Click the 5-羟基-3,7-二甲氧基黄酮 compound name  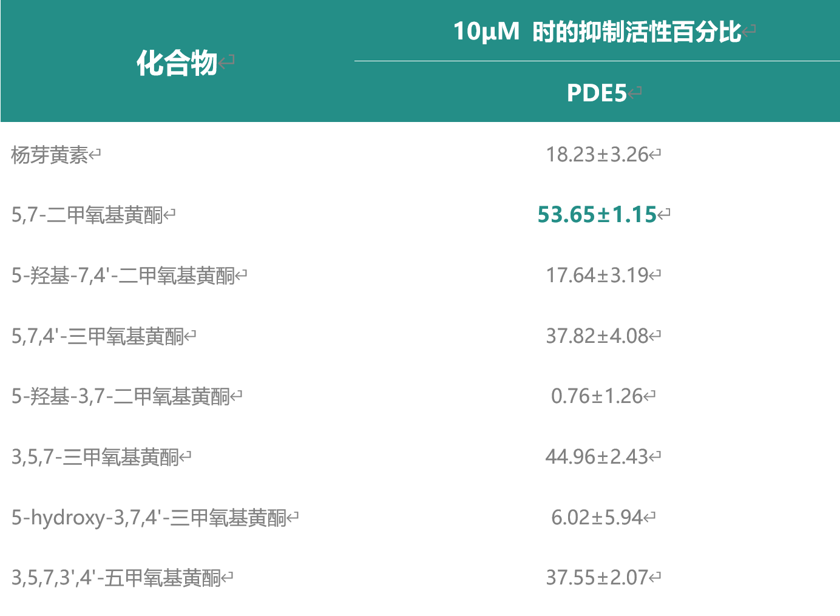pyautogui.click(x=121, y=397)
